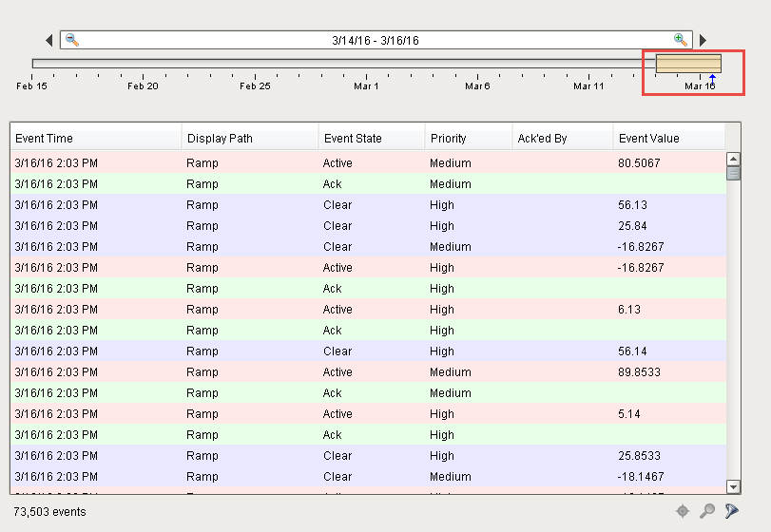771x532 pixels.
Task: Click High priority in the 25.84 row
Action: [x=441, y=226]
